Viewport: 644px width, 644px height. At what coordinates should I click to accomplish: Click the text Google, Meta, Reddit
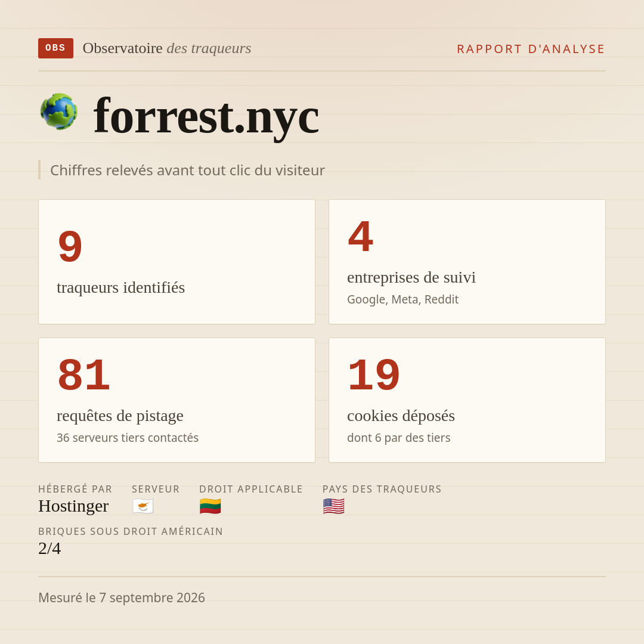[402, 299]
